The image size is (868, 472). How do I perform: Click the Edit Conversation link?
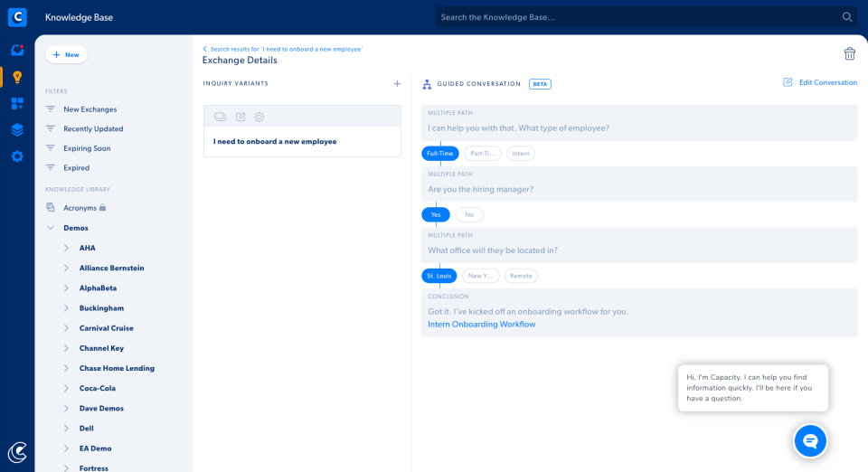827,82
